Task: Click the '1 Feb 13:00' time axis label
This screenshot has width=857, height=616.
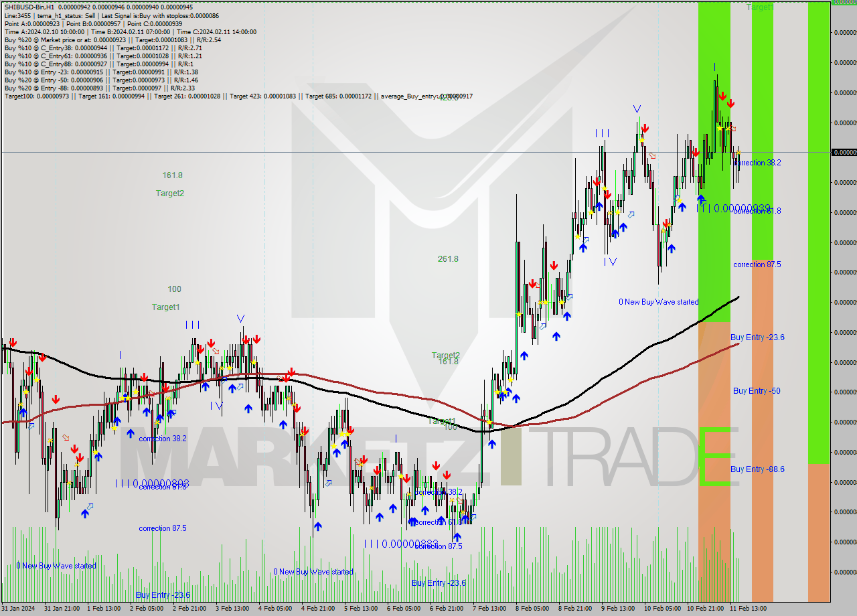Action: point(104,609)
